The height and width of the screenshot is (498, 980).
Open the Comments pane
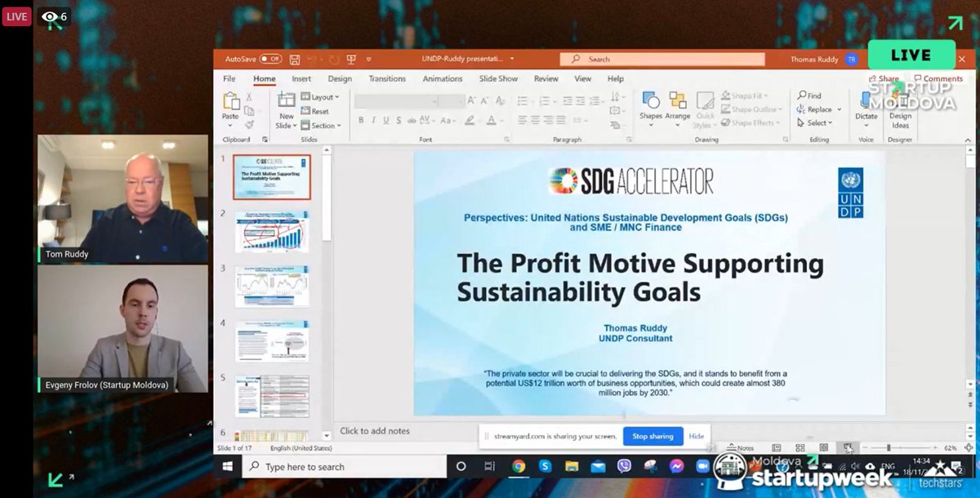[x=939, y=79]
